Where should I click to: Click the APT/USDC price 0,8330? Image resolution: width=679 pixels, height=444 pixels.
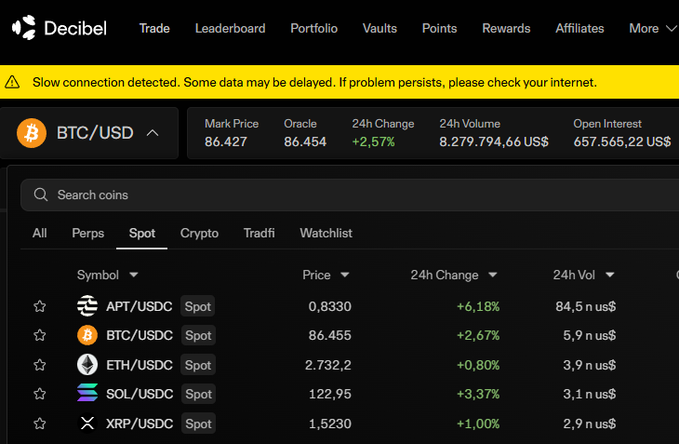coord(330,306)
